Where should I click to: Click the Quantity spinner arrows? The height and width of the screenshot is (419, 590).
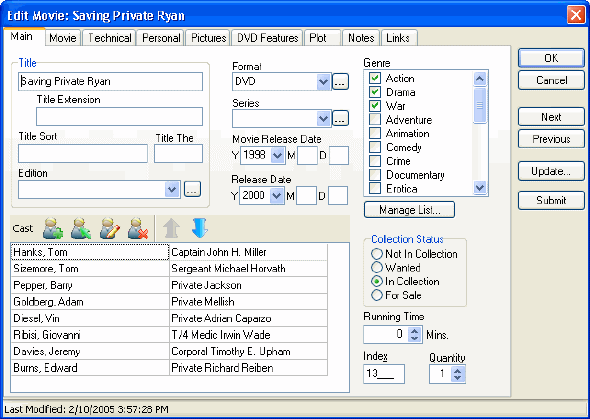[x=458, y=373]
